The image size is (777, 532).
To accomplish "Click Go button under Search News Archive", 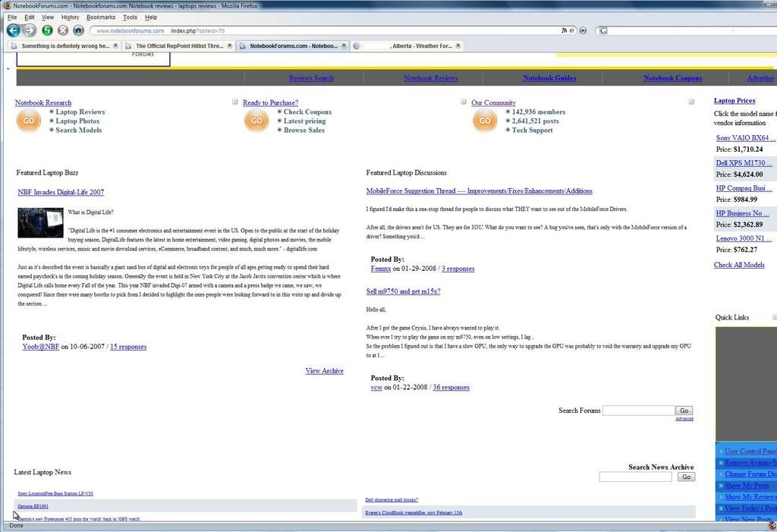I will [686, 477].
